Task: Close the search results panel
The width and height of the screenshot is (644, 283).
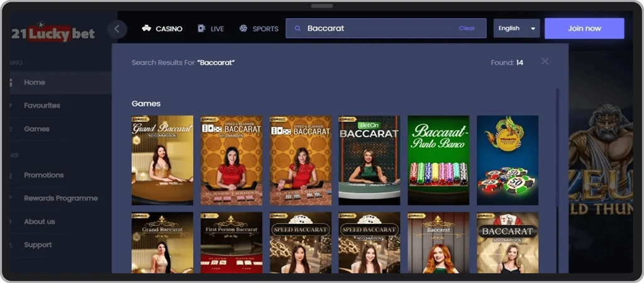Action: pyautogui.click(x=545, y=62)
